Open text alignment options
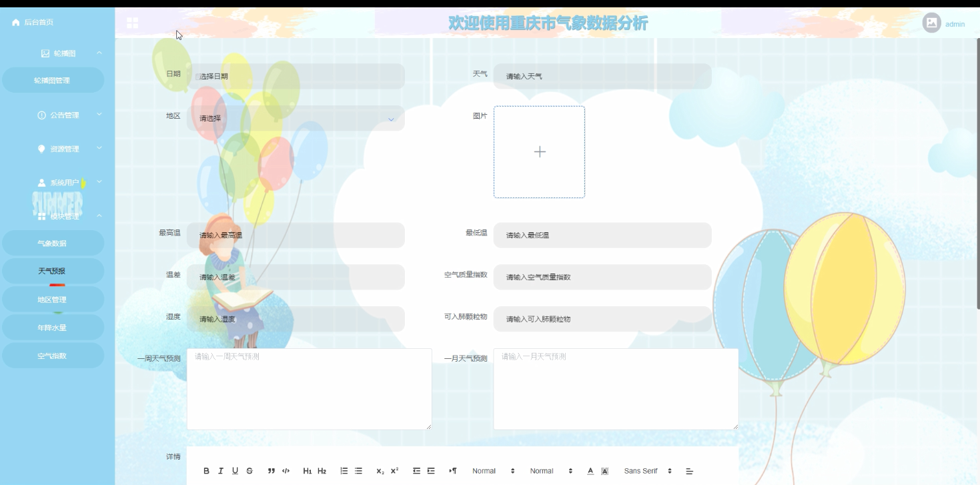 click(x=690, y=471)
